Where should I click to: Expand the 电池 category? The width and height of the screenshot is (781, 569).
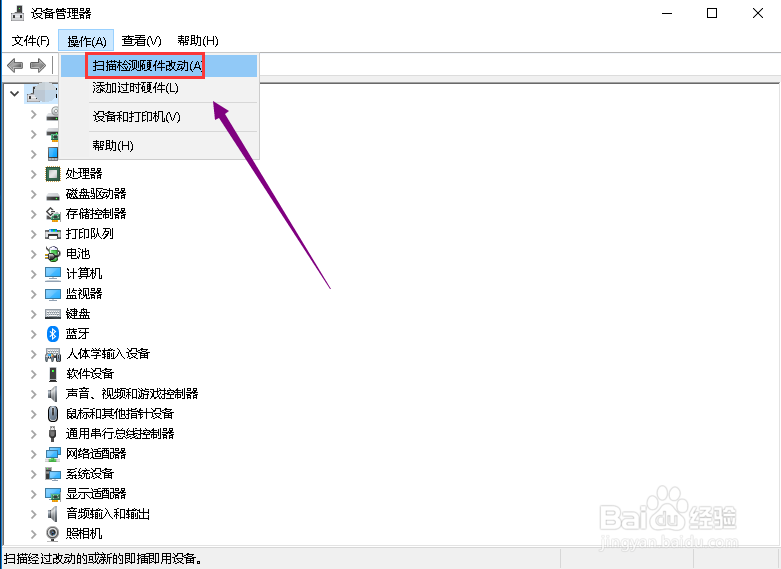tap(33, 254)
